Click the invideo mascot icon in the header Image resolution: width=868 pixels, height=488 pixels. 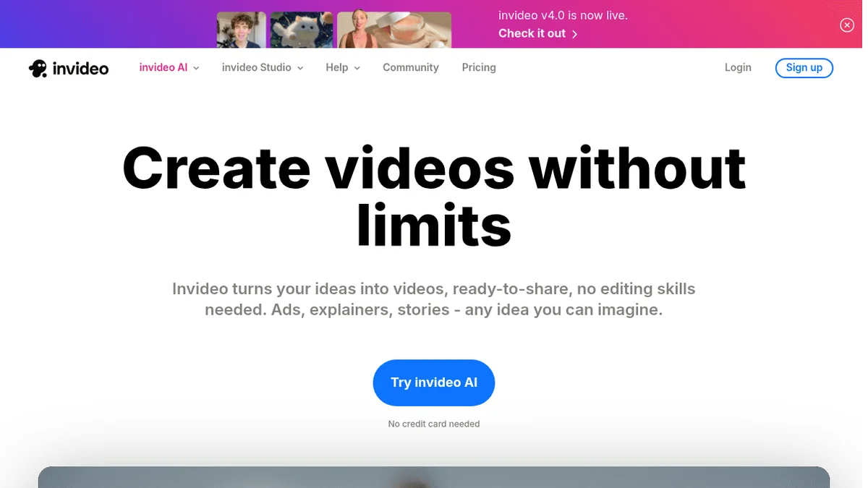tap(38, 67)
